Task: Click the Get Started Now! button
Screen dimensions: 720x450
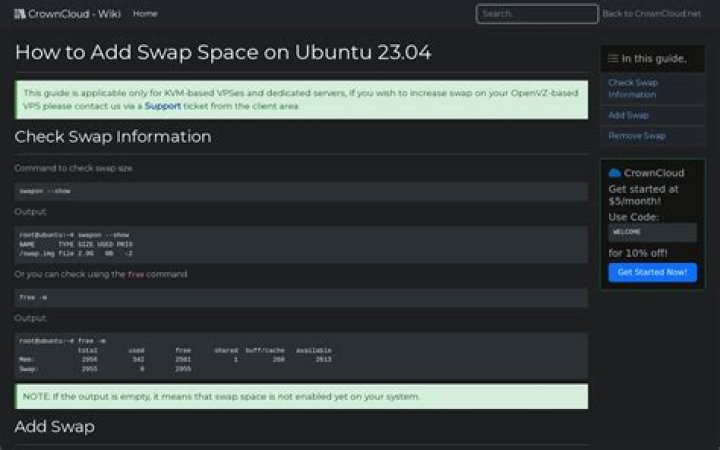Action: [652, 272]
